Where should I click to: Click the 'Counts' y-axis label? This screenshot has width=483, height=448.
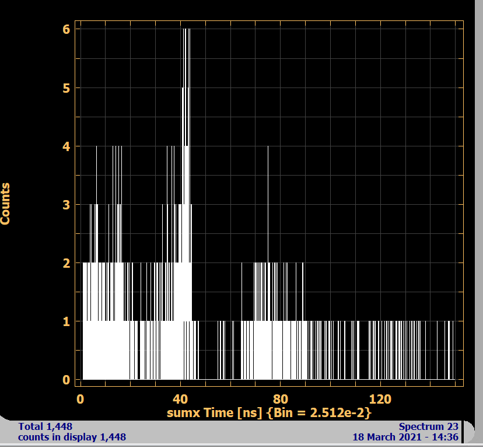tap(6, 204)
